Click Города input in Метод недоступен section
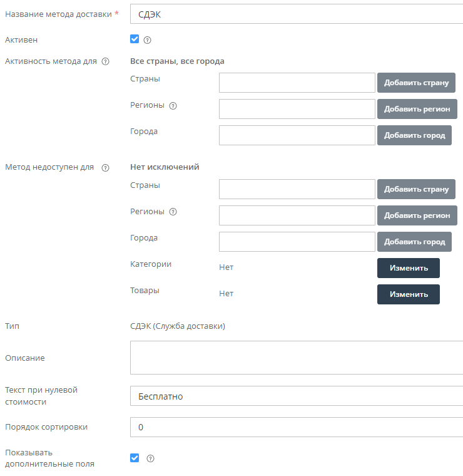 [x=297, y=242]
